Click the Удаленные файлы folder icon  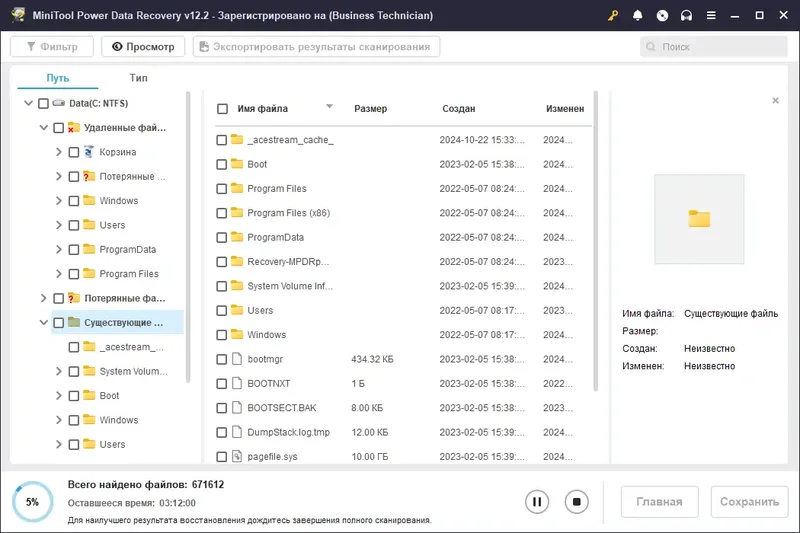tap(73, 127)
